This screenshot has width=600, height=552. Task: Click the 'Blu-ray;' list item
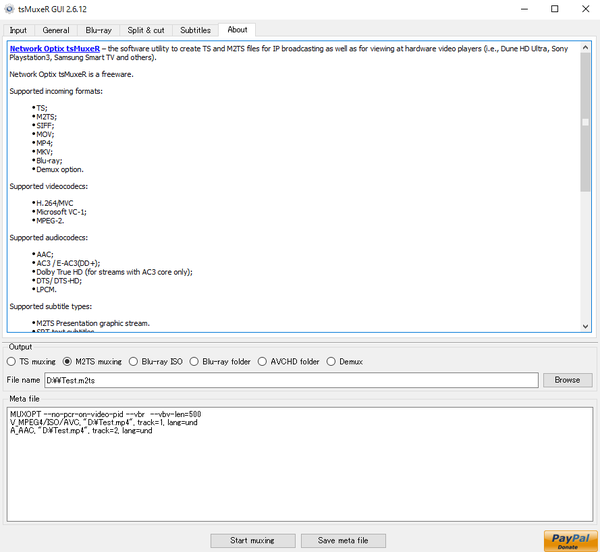pos(49,161)
